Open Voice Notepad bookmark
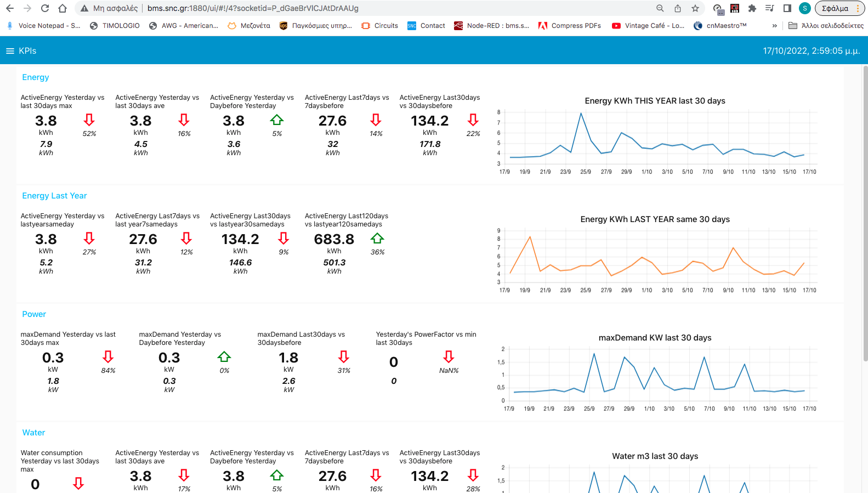The height and width of the screenshot is (493, 868). coord(43,26)
